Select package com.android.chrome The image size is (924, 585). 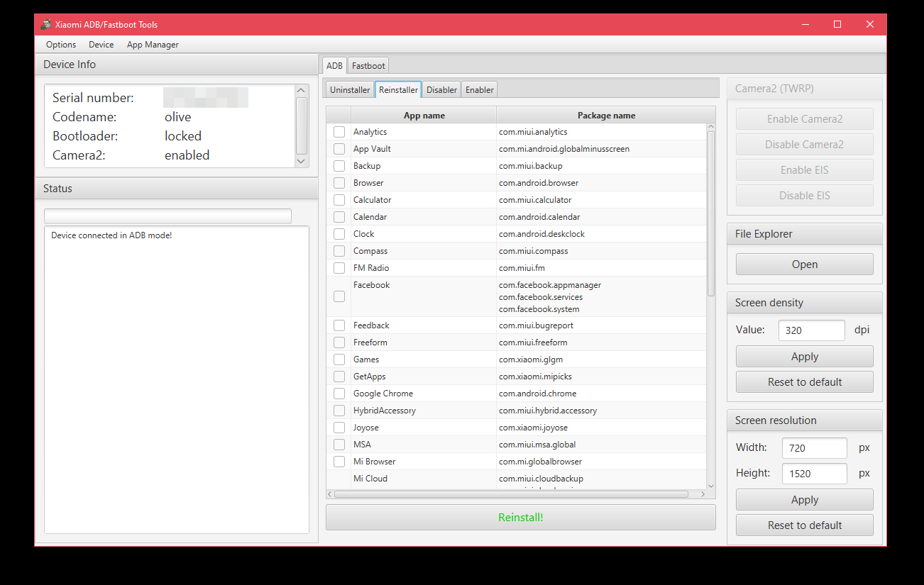coord(537,394)
